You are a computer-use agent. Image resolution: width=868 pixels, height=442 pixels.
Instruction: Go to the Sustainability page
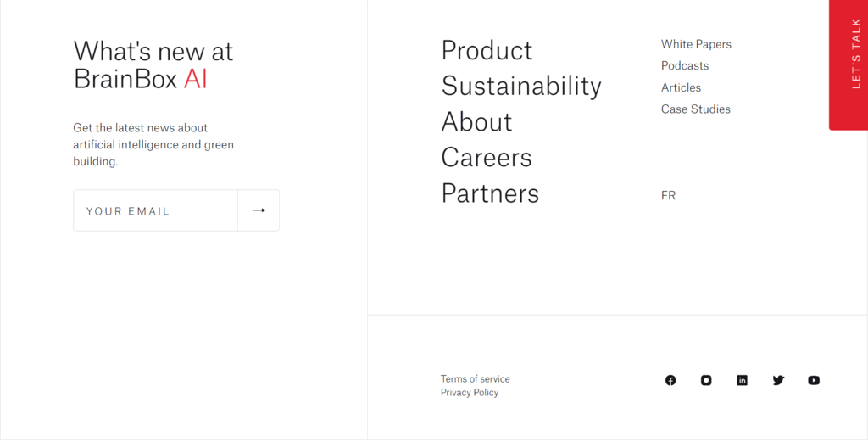[x=521, y=86]
